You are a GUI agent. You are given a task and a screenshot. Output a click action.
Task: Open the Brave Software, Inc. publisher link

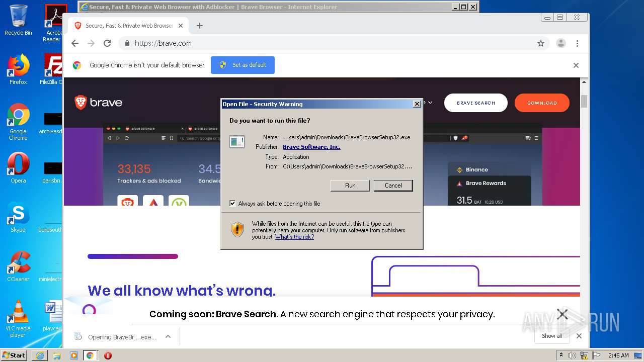[311, 147]
